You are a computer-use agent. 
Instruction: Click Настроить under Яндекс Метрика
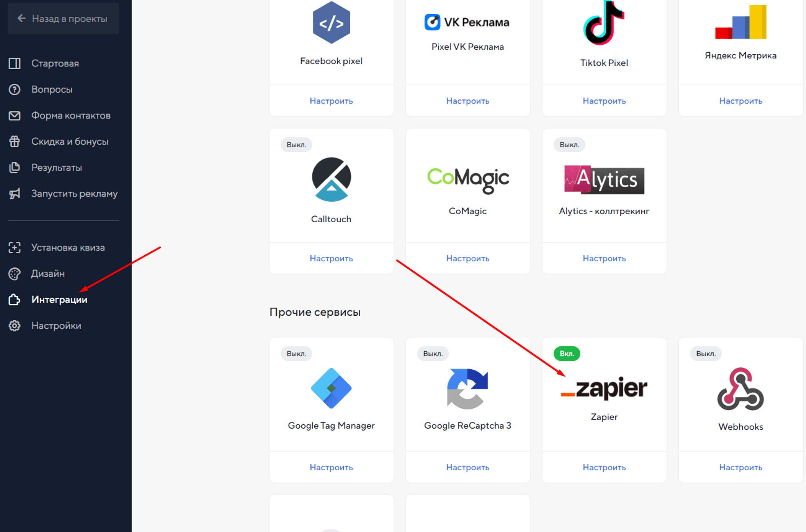pos(741,101)
